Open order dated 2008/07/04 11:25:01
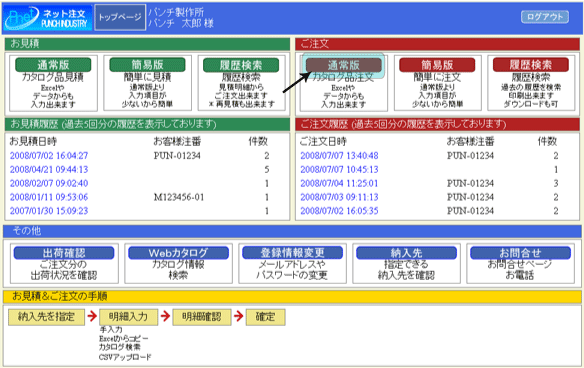Screen dimensions: 584x368 coord(339,183)
